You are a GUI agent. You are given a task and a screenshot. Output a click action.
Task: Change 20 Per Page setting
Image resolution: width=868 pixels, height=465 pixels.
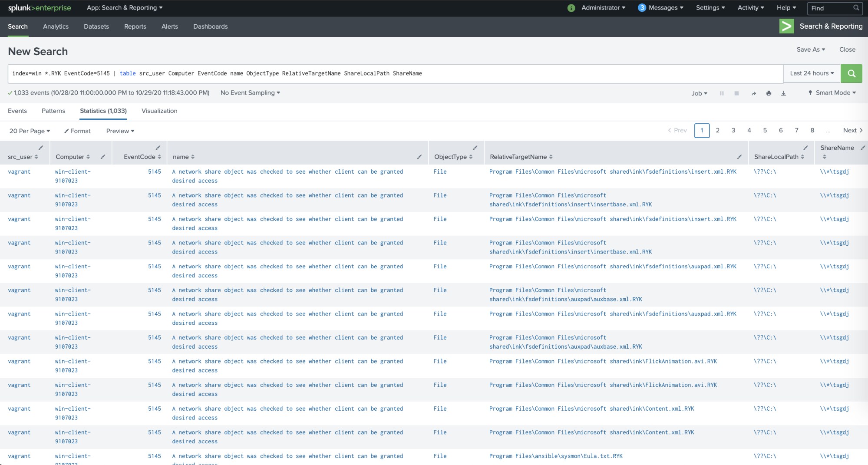pyautogui.click(x=30, y=131)
